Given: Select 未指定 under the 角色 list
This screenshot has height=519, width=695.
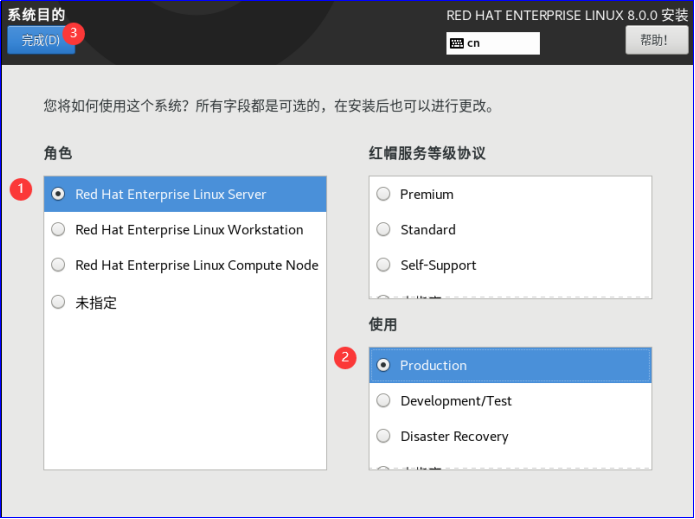Looking at the screenshot, I should coord(96,302).
